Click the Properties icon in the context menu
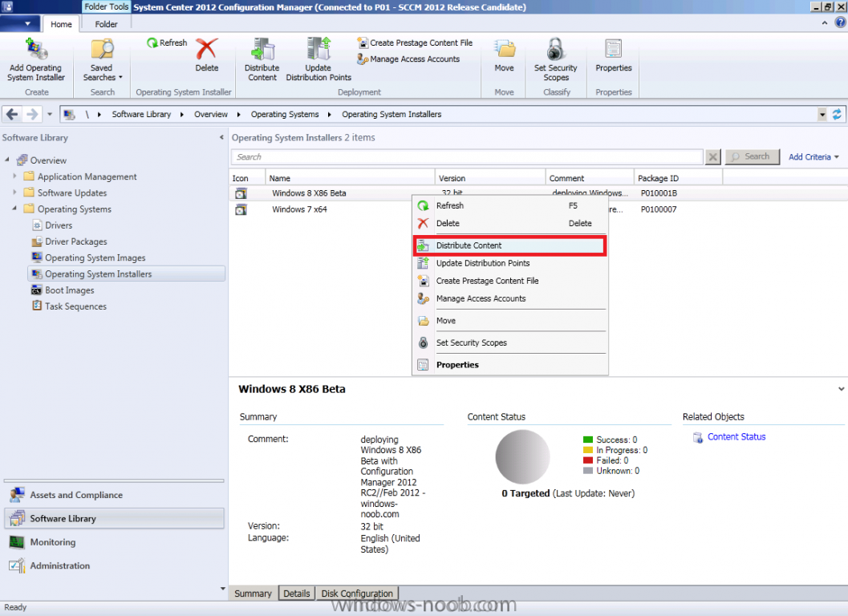The height and width of the screenshot is (616, 848). click(423, 365)
